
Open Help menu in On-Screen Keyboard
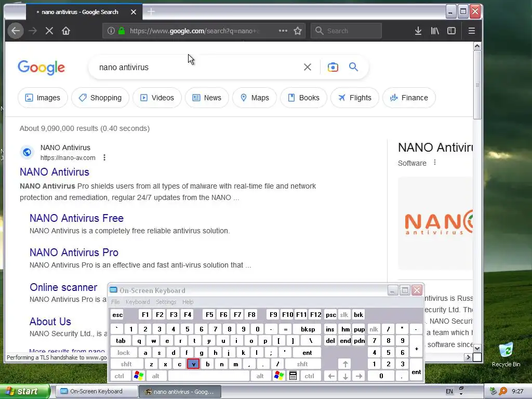pyautogui.click(x=188, y=302)
